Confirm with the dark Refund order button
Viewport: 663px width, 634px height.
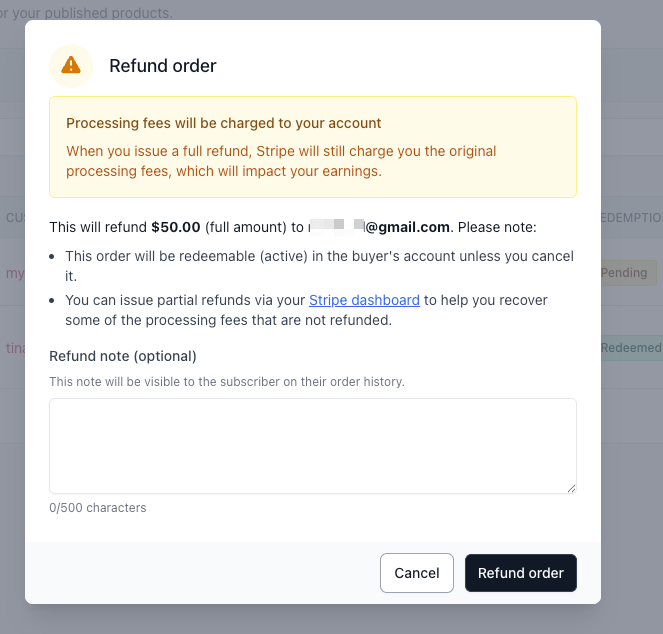tap(520, 573)
